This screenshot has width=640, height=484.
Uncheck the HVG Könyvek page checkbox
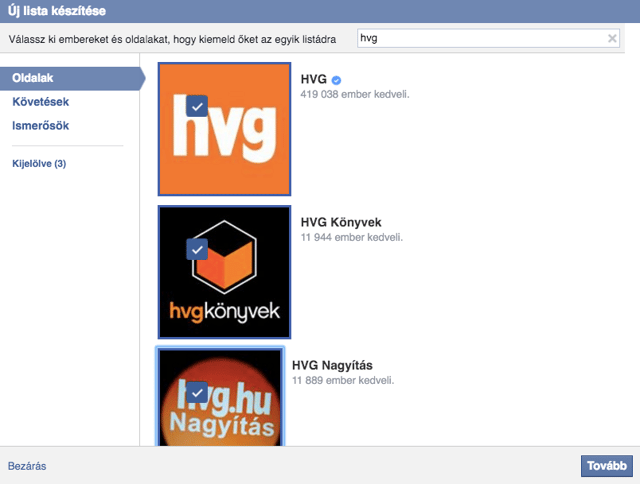[x=197, y=249]
